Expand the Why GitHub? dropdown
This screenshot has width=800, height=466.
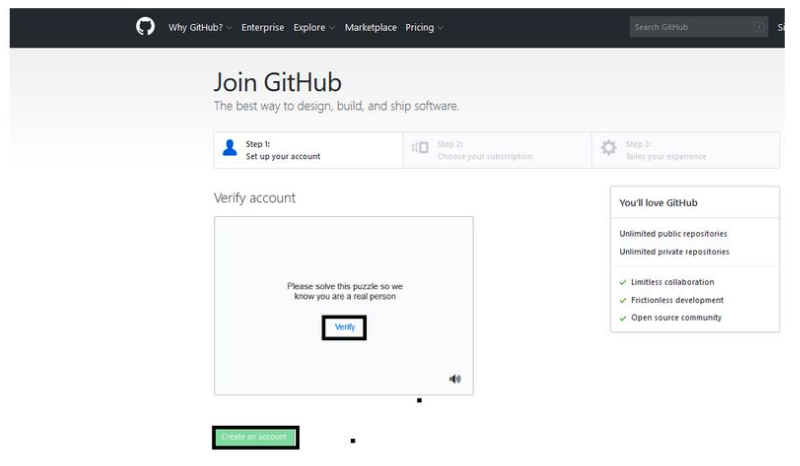coord(200,28)
